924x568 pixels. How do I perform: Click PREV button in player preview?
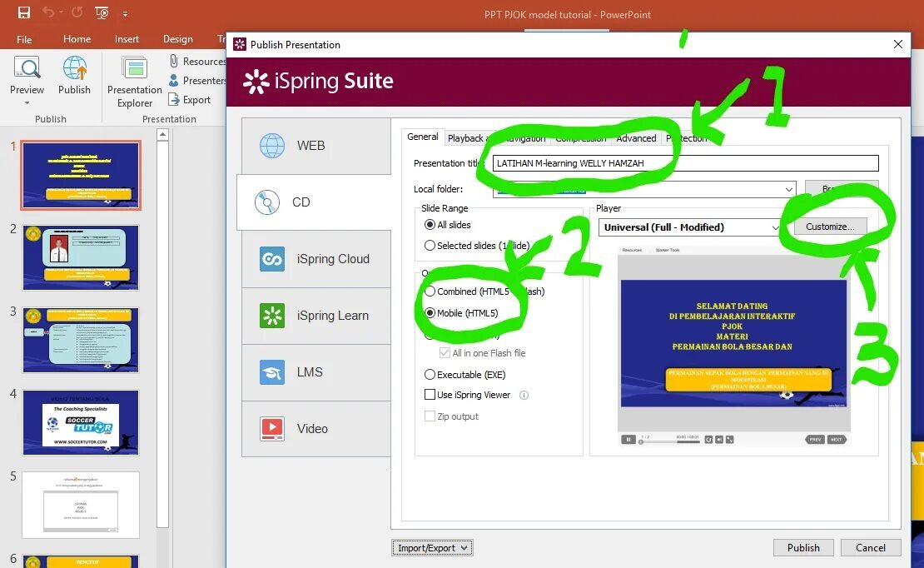815,440
